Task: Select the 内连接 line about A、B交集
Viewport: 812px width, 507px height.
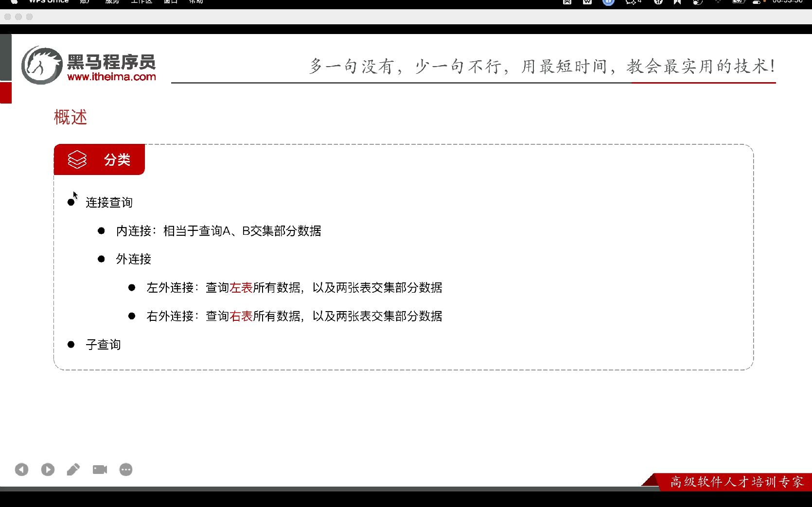Action: tap(218, 231)
